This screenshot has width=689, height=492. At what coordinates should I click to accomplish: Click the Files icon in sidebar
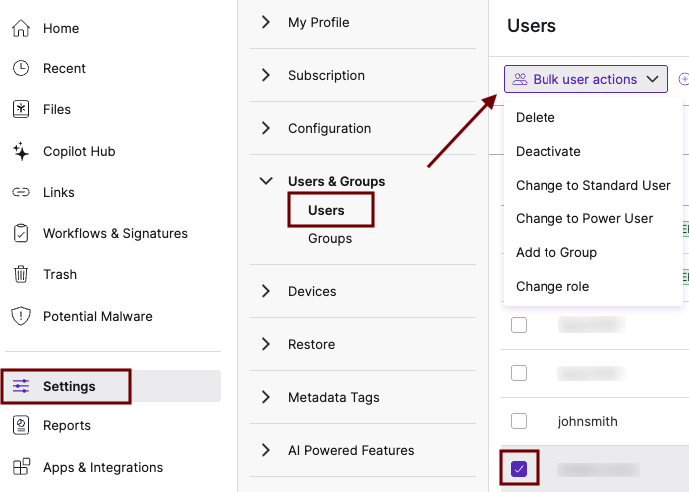coord(21,109)
